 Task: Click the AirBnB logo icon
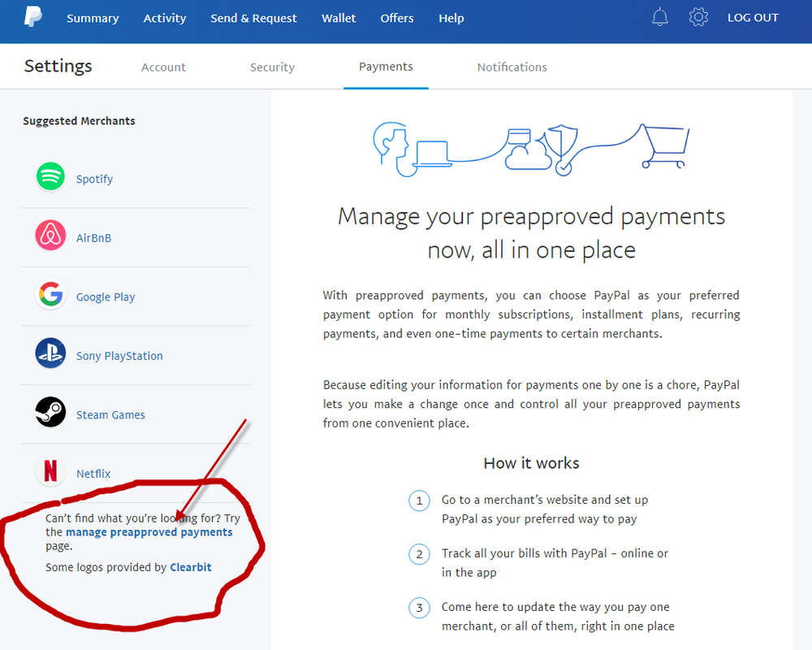(50, 236)
